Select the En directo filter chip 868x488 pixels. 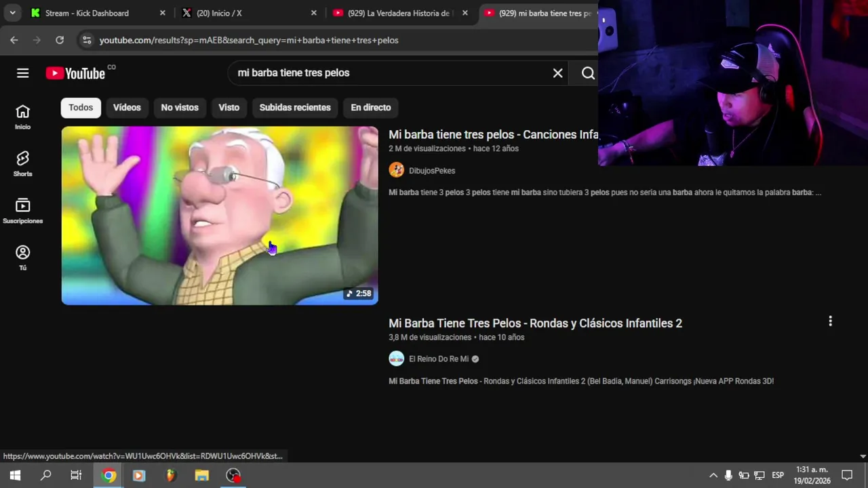coord(371,107)
